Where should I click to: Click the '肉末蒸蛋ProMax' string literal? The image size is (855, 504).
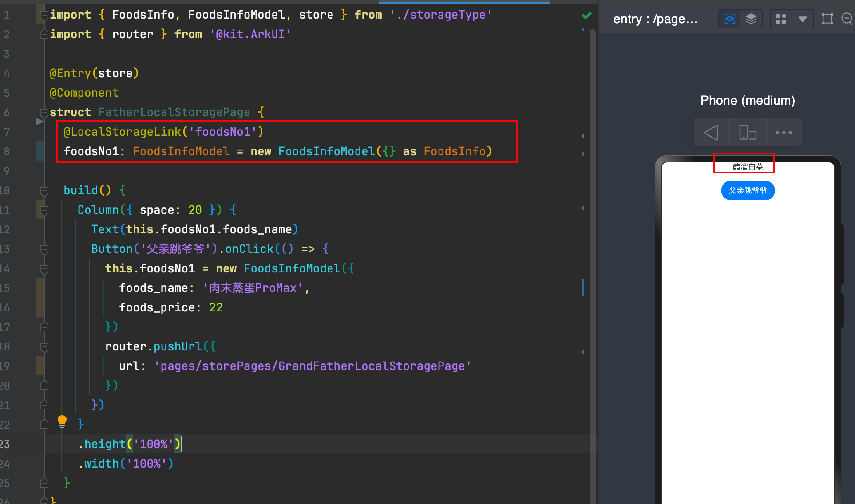tap(253, 288)
